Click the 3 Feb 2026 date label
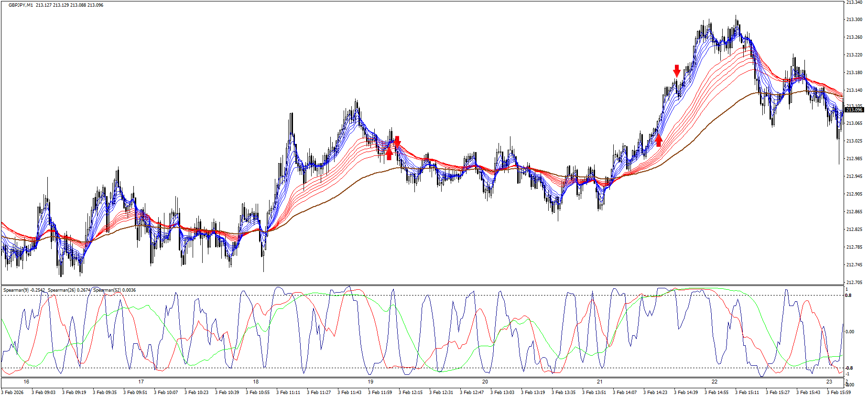Image resolution: width=868 pixels, height=405 pixels. click(12, 393)
